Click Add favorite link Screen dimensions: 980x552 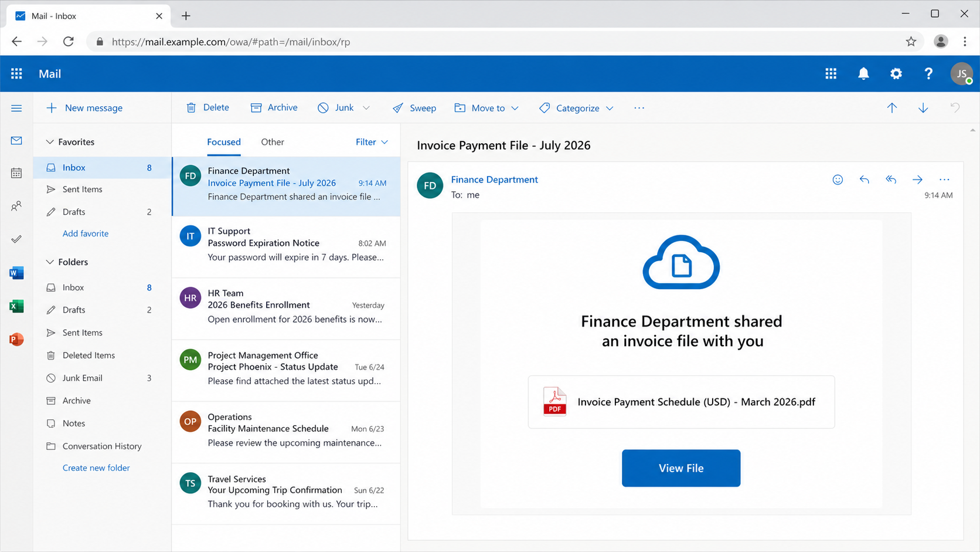pyautogui.click(x=86, y=233)
